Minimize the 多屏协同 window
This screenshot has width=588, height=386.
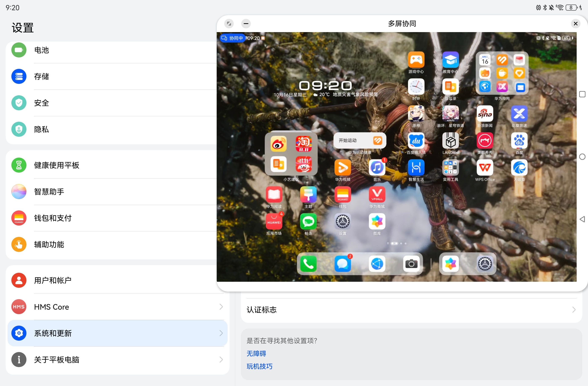click(246, 24)
